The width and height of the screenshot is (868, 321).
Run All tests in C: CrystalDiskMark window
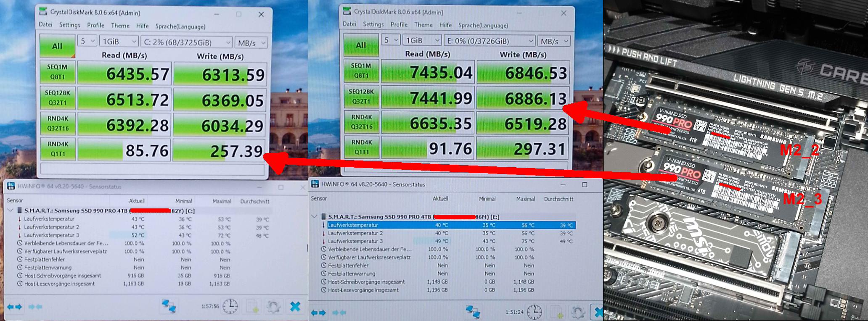pyautogui.click(x=57, y=46)
